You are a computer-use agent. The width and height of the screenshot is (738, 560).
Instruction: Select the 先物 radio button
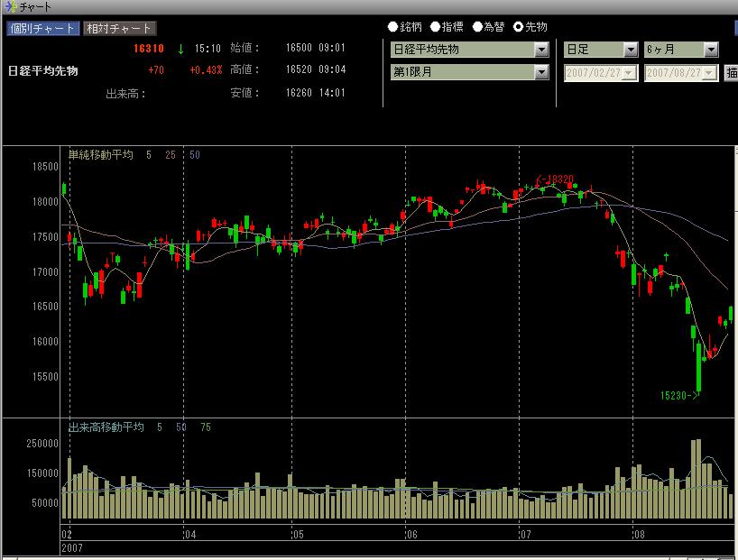pyautogui.click(x=519, y=27)
